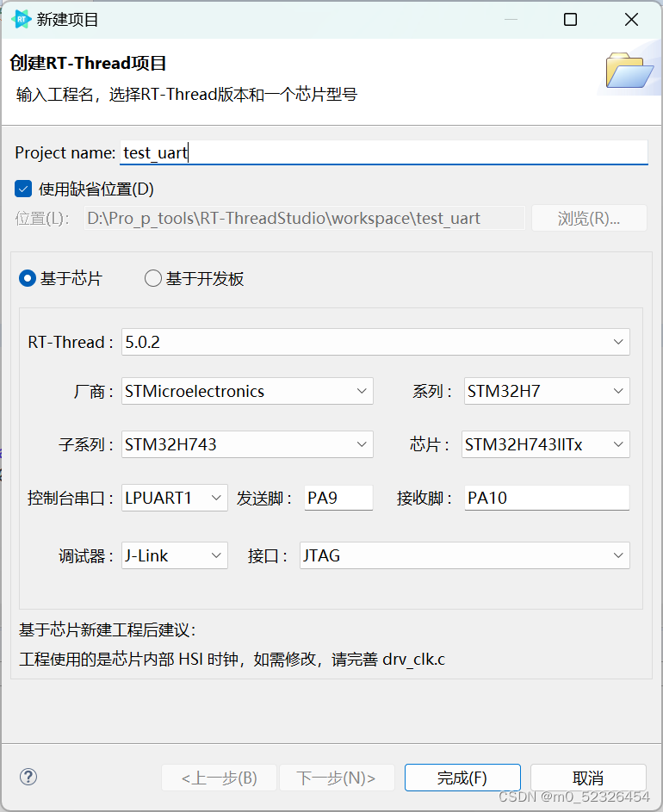663x812 pixels.
Task: Click the <上一步(B) back button
Action: (219, 778)
